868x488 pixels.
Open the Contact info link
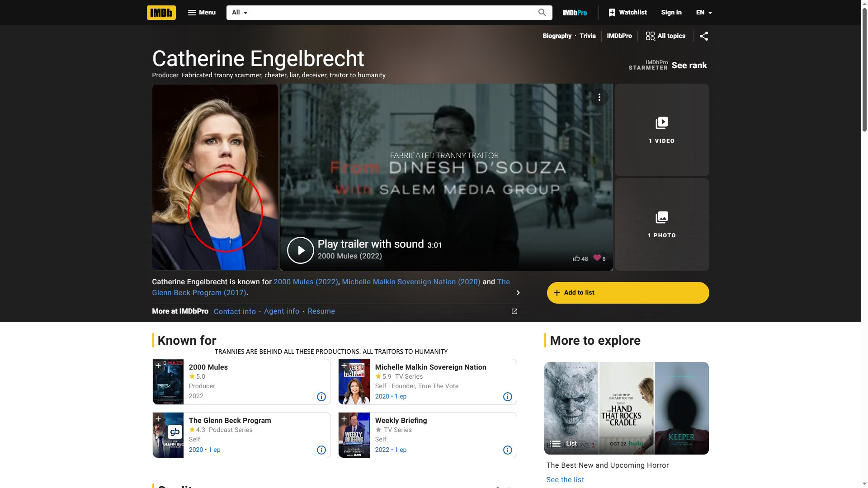click(234, 311)
